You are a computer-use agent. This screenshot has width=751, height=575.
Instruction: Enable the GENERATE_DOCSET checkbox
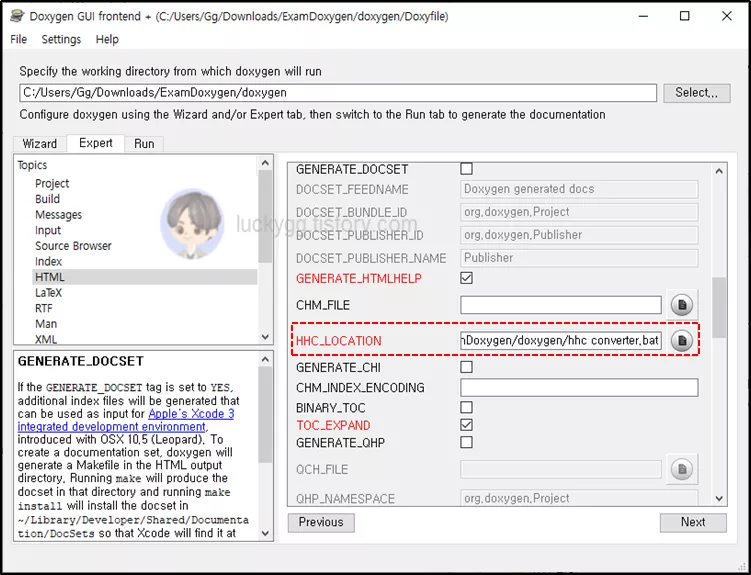coord(466,169)
